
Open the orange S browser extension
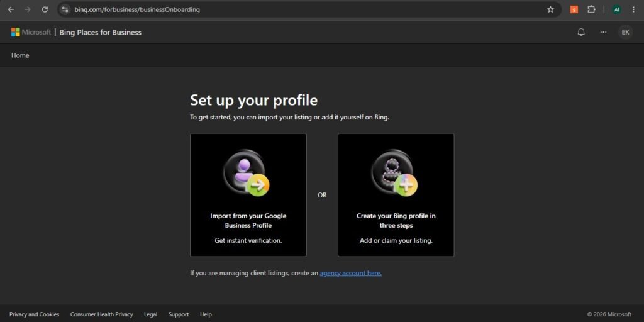pyautogui.click(x=574, y=9)
